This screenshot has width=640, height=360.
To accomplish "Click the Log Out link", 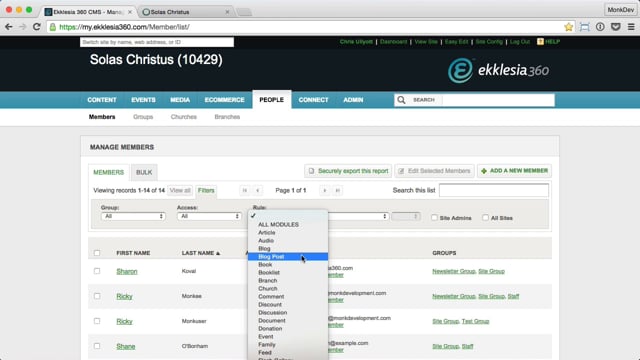I will click(x=520, y=42).
